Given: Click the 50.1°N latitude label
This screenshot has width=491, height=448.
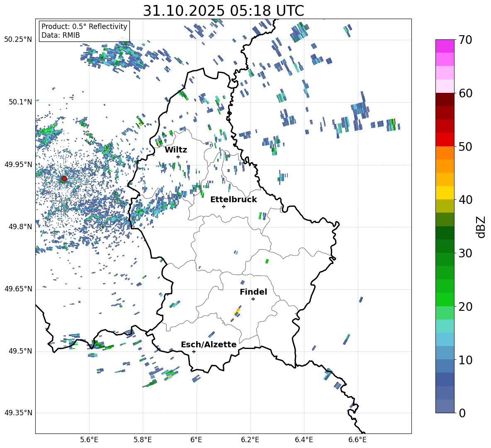Looking at the screenshot, I should 20,102.
